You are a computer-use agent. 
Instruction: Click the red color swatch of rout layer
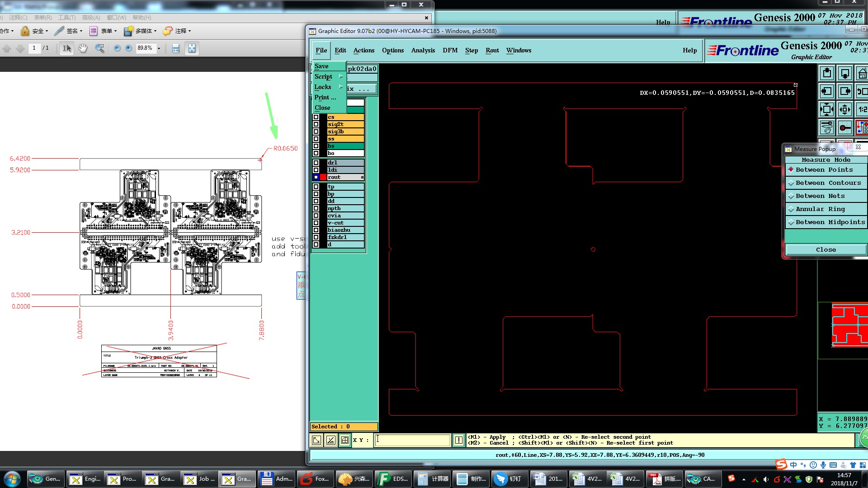(323, 177)
